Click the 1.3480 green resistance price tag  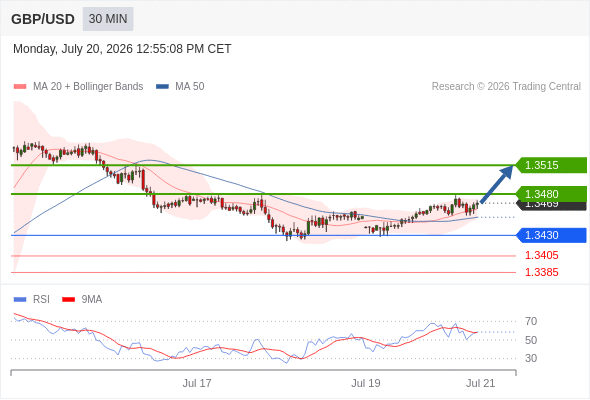click(x=551, y=194)
